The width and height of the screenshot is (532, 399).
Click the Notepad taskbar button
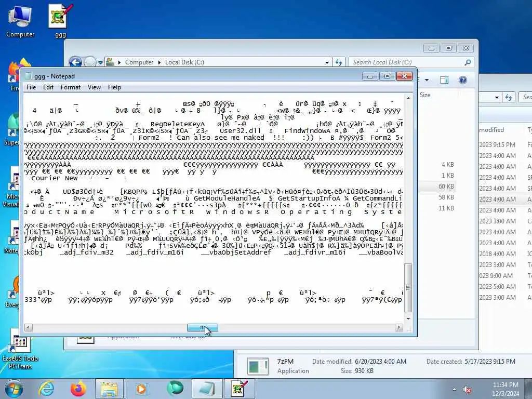[x=207, y=389]
